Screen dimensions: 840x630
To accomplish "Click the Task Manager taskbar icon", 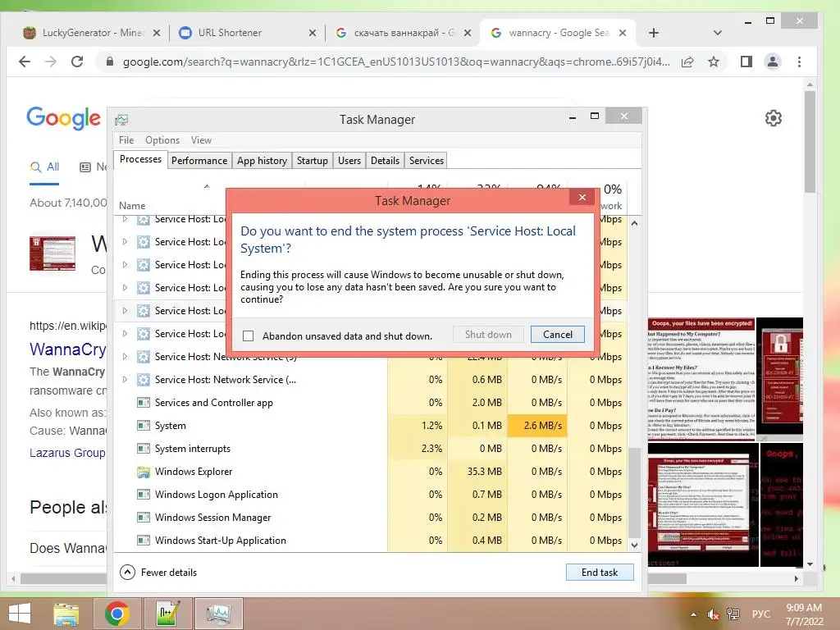I will (218, 614).
